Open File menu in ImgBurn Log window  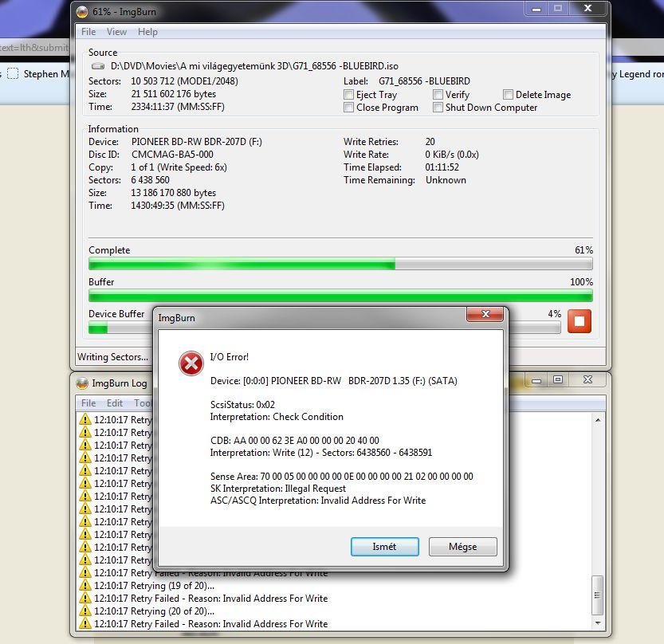point(88,403)
